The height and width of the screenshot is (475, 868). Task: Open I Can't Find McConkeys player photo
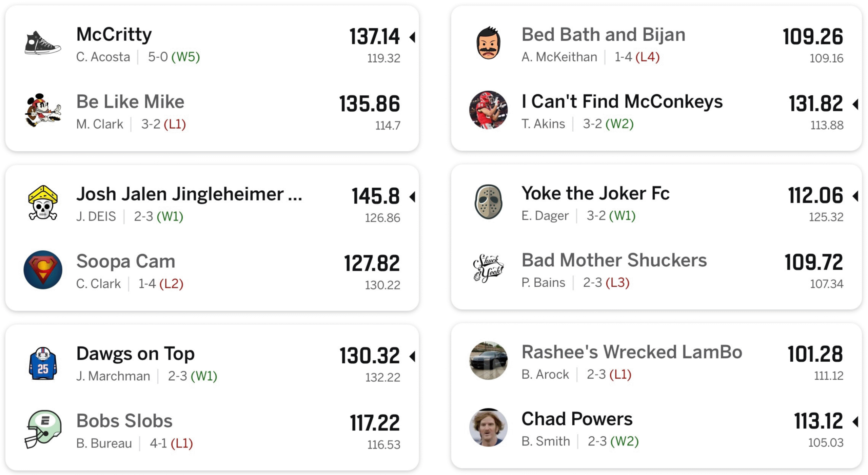488,110
